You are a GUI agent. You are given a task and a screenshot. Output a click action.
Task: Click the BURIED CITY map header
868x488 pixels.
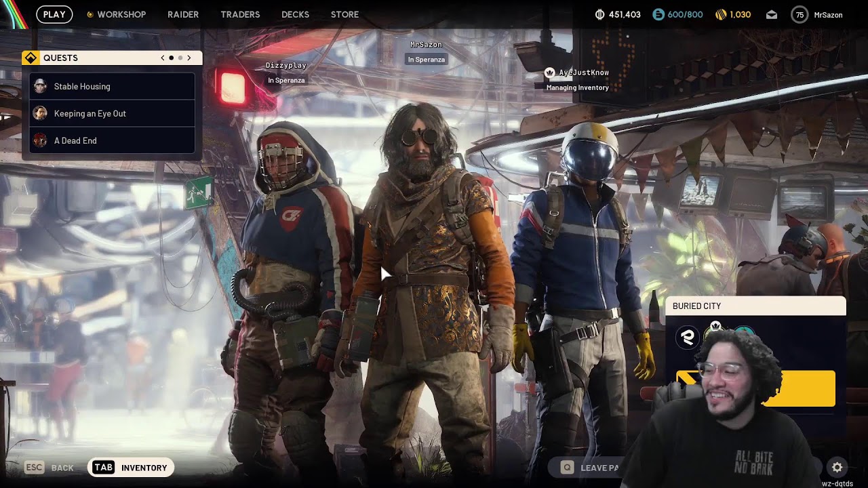755,306
